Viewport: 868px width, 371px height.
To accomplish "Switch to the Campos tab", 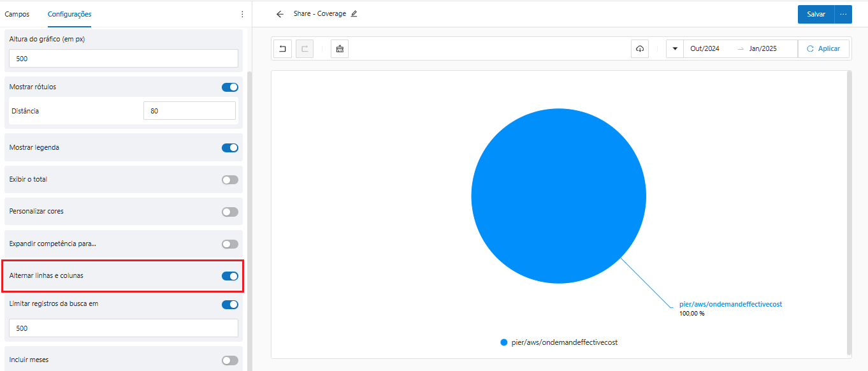I will (17, 14).
